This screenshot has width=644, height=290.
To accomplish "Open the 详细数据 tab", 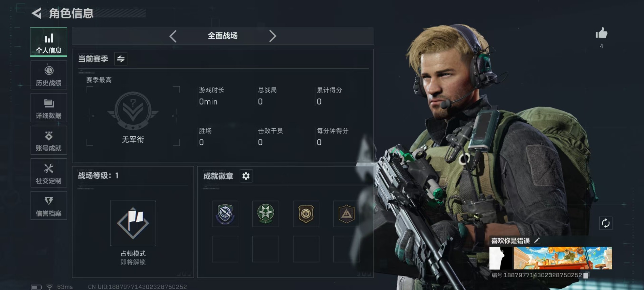I will (49, 108).
